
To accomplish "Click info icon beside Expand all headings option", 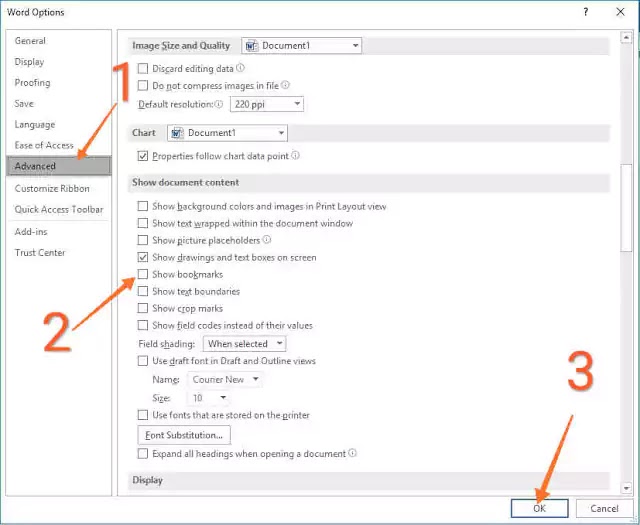I will (352, 453).
